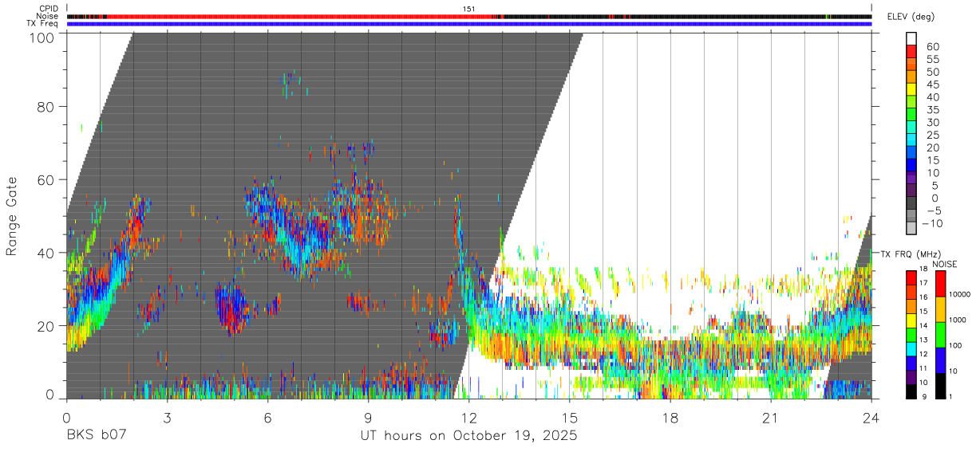Click the white top segment of the ELEV colorbar

coord(911,38)
